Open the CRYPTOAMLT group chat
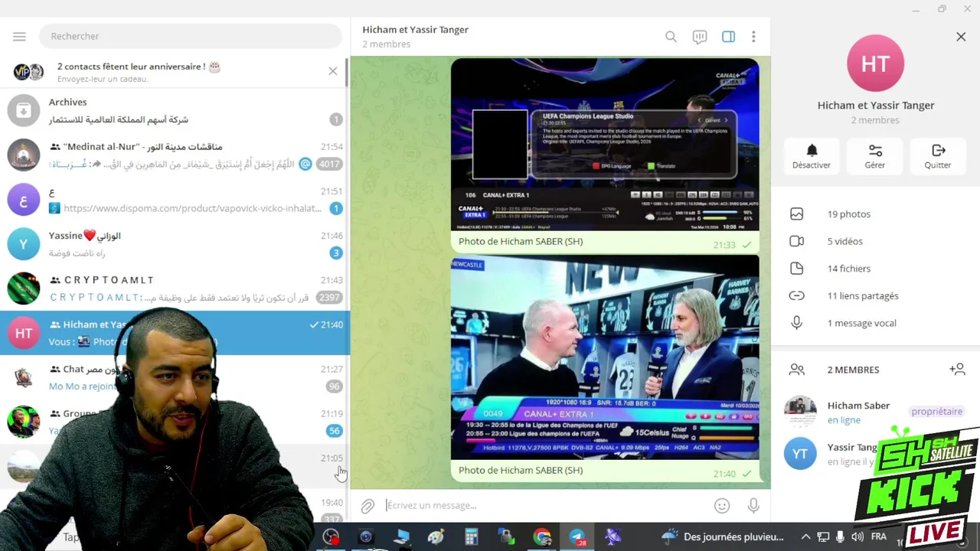 pyautogui.click(x=175, y=288)
